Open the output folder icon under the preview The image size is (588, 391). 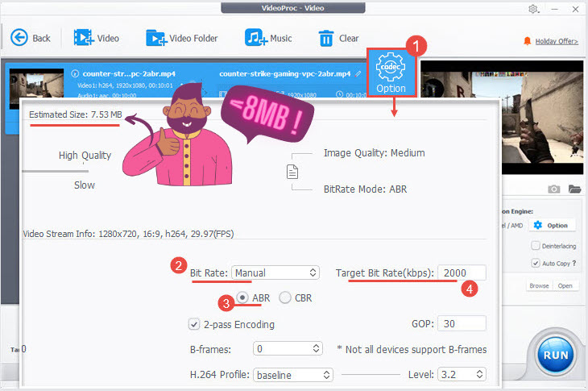coord(574,189)
